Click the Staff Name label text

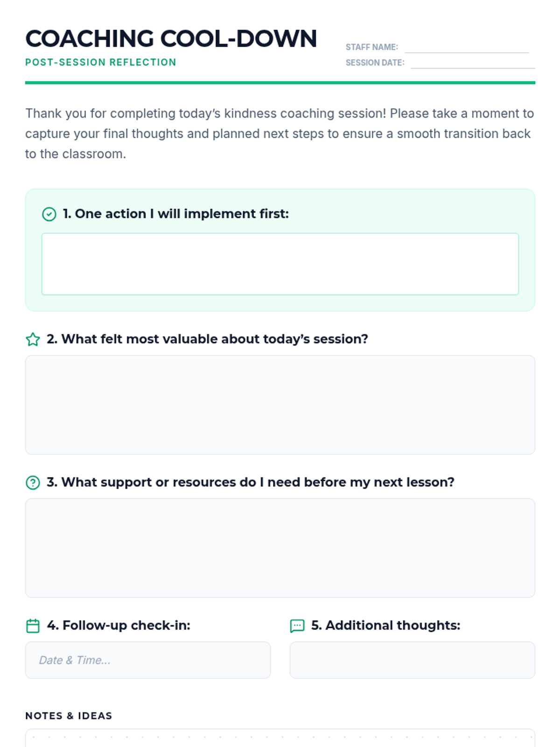(371, 47)
